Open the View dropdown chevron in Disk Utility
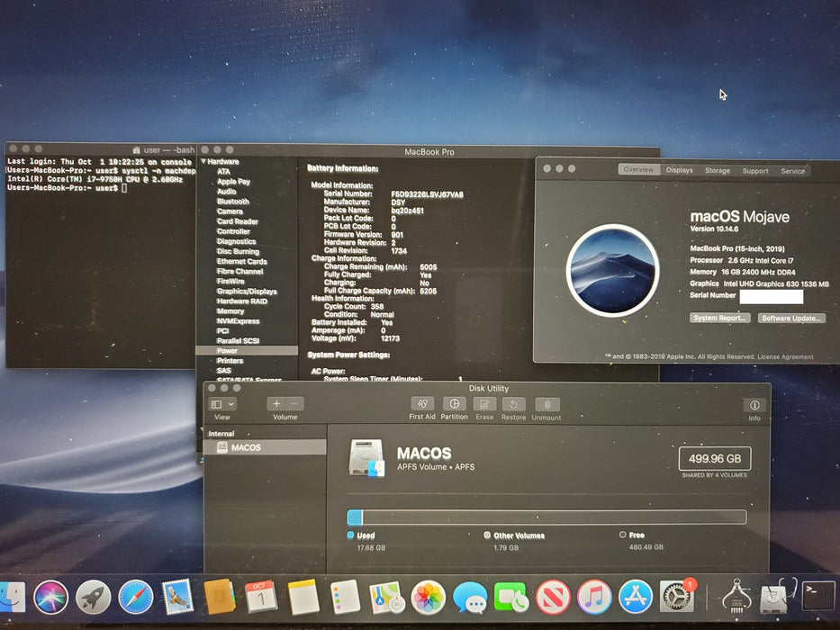Viewport: 840px width, 630px height. (x=230, y=404)
